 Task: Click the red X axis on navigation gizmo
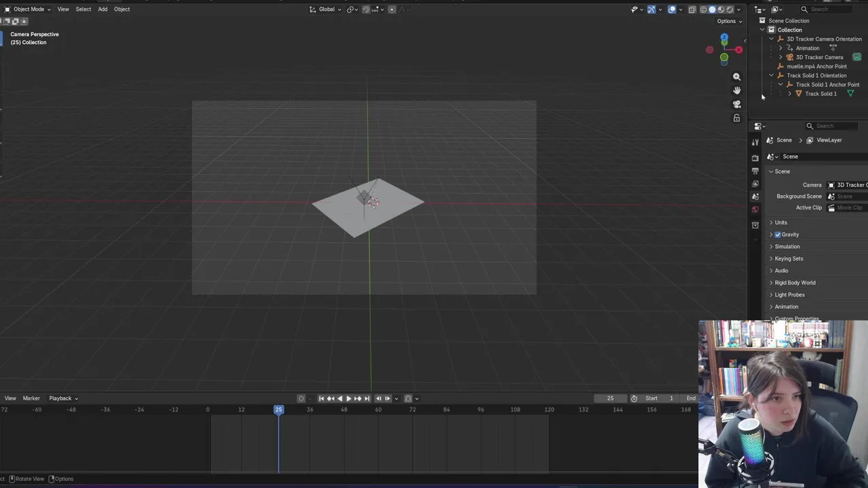[x=738, y=49]
